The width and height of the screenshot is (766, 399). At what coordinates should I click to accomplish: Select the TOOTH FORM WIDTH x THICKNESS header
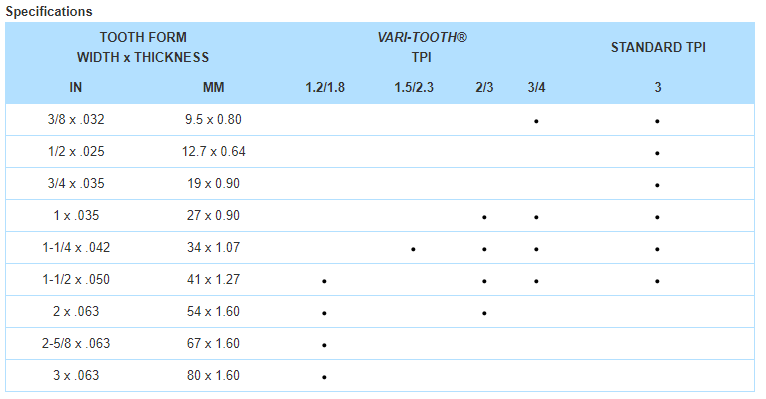click(x=143, y=47)
